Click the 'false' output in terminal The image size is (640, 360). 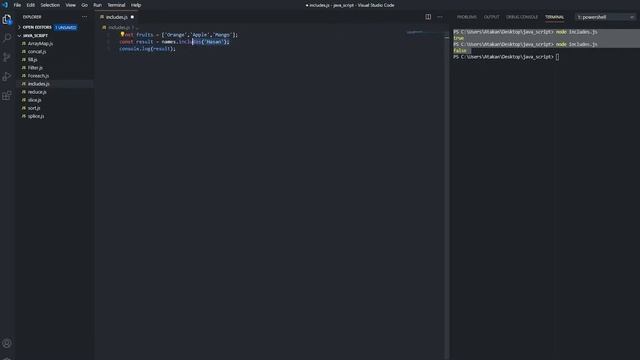[x=460, y=51]
